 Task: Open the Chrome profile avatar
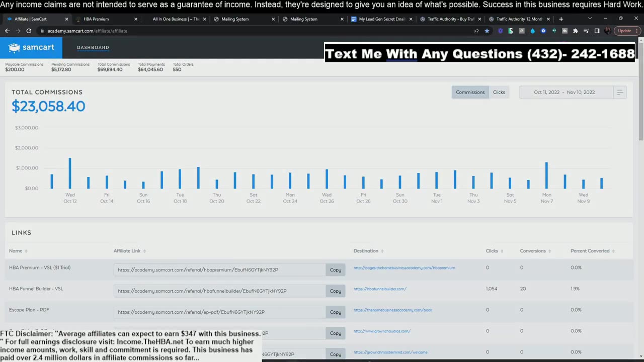pyautogui.click(x=608, y=31)
